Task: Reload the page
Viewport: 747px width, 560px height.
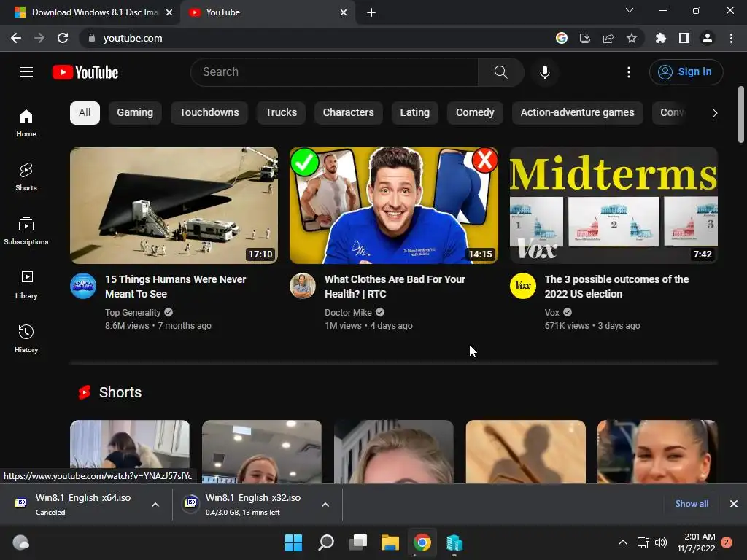Action: (x=63, y=38)
